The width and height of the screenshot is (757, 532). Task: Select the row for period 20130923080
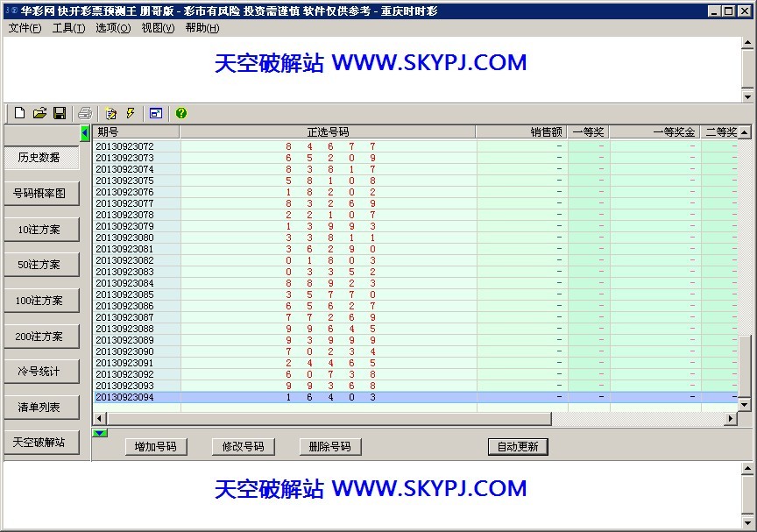coord(263,237)
